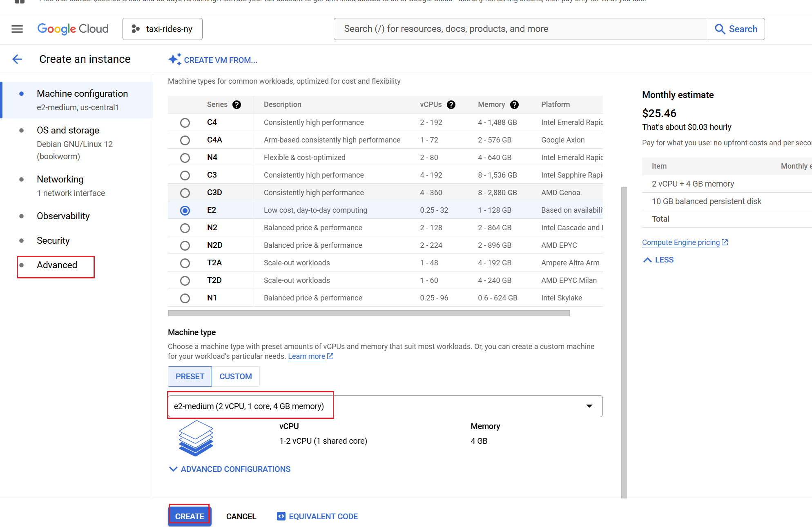This screenshot has width=812, height=527.
Task: Switch to the CUSTOM tab
Action: click(x=236, y=376)
